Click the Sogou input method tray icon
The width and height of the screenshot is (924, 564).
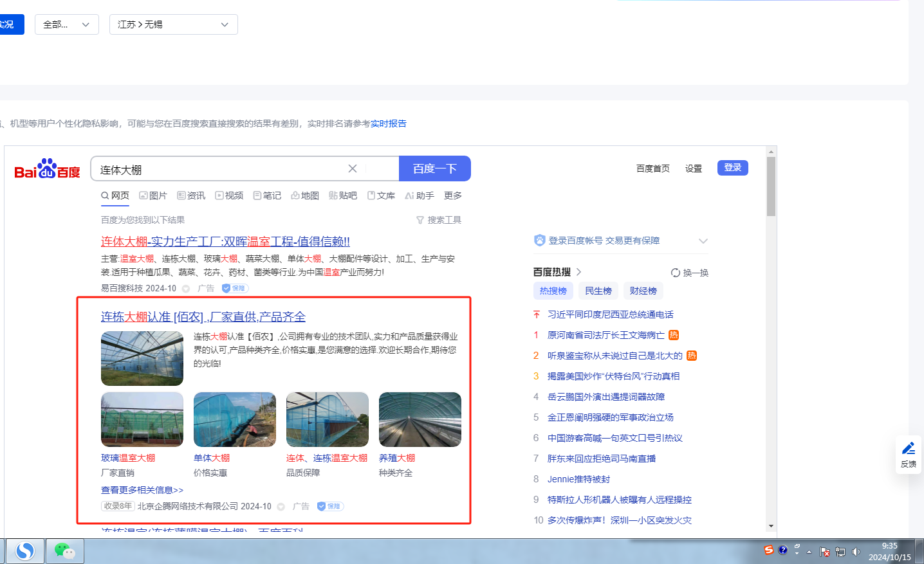click(x=768, y=550)
